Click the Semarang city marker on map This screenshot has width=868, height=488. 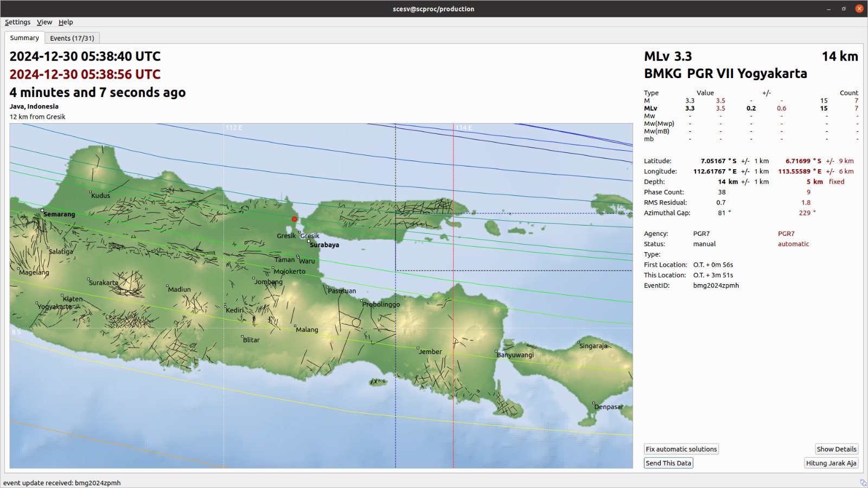[x=42, y=210]
